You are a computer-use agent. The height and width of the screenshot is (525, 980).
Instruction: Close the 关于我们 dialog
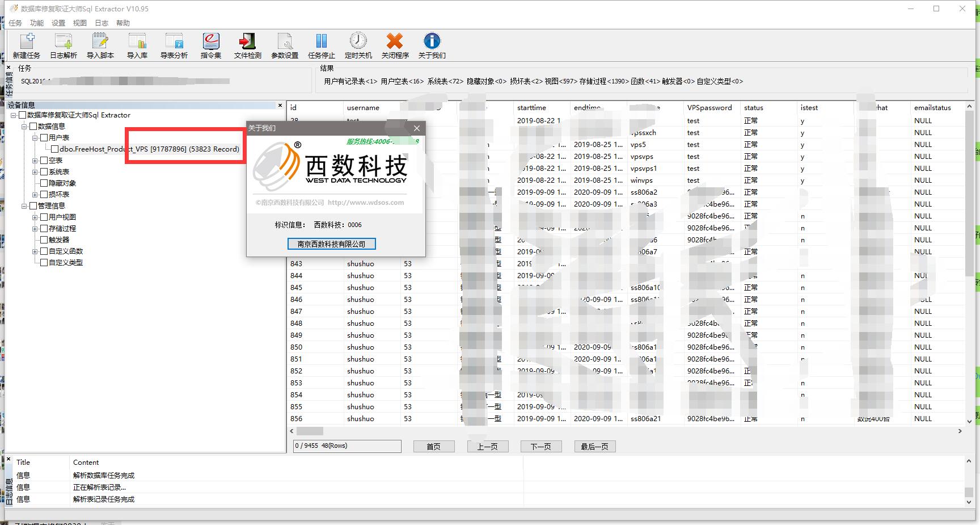(417, 128)
